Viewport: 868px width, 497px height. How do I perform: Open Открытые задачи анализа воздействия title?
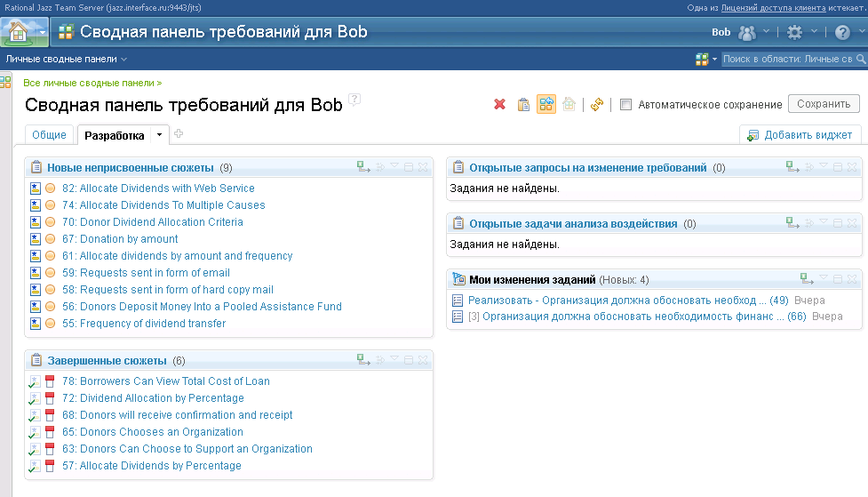pyautogui.click(x=573, y=224)
